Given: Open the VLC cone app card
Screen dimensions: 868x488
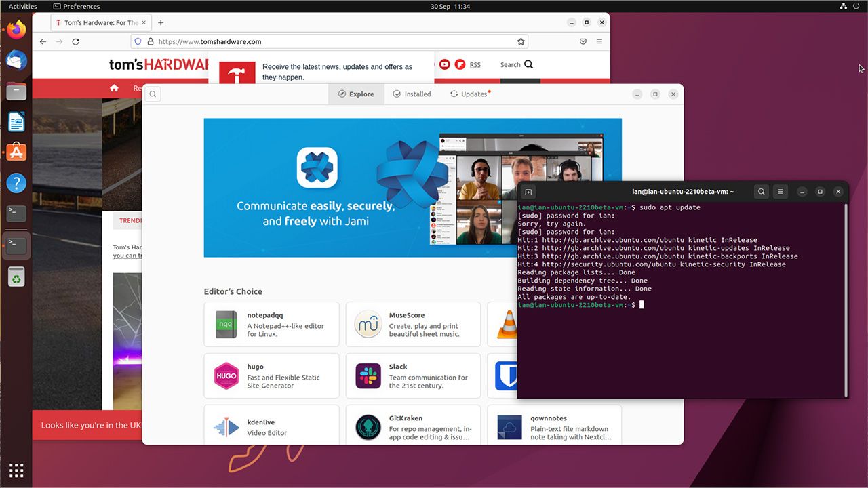Looking at the screenshot, I should coord(502,325).
